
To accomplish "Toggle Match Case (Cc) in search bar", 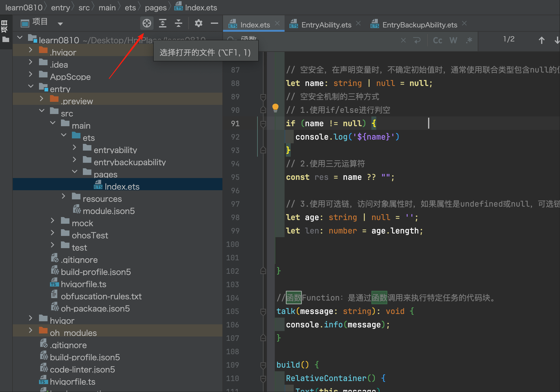I will pos(438,40).
